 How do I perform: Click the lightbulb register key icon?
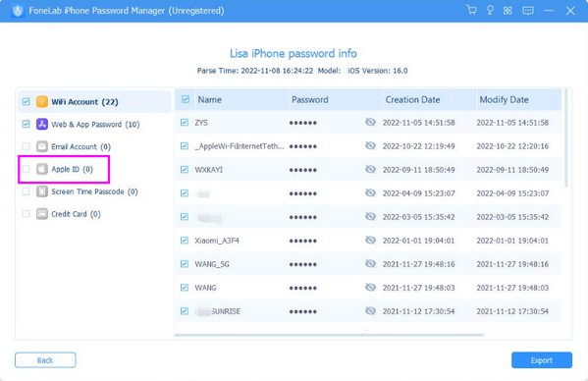pos(490,10)
